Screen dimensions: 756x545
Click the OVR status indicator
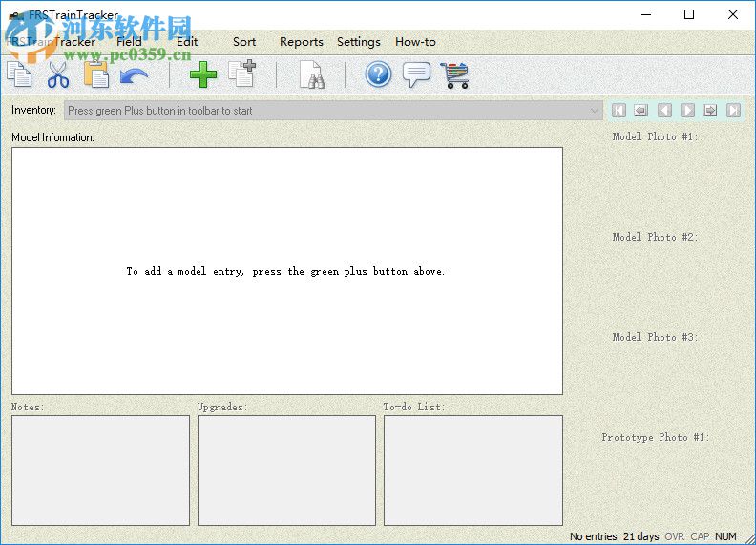(675, 536)
